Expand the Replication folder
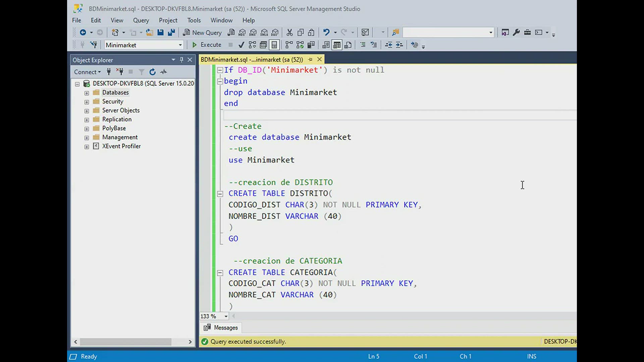The image size is (644, 362). coord(87,120)
